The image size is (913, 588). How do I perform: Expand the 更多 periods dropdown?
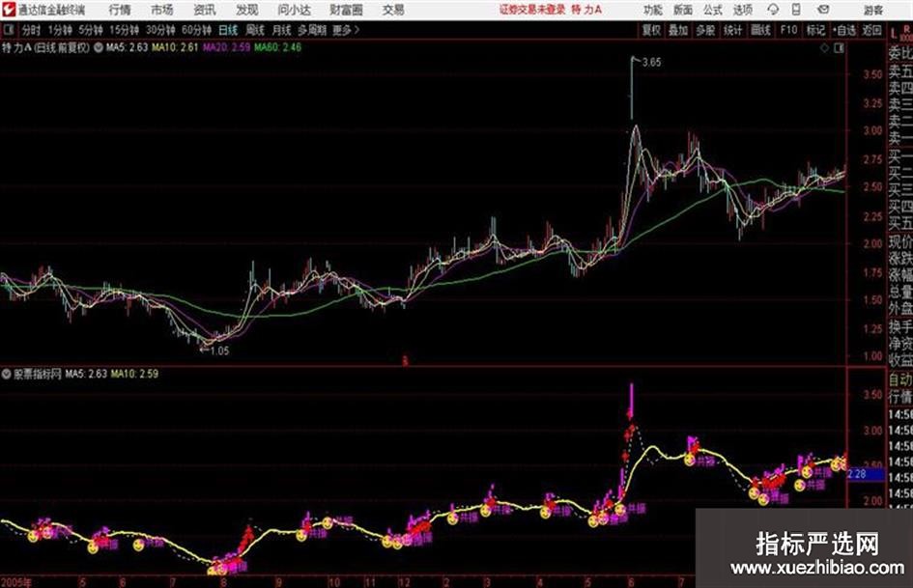coord(346,30)
